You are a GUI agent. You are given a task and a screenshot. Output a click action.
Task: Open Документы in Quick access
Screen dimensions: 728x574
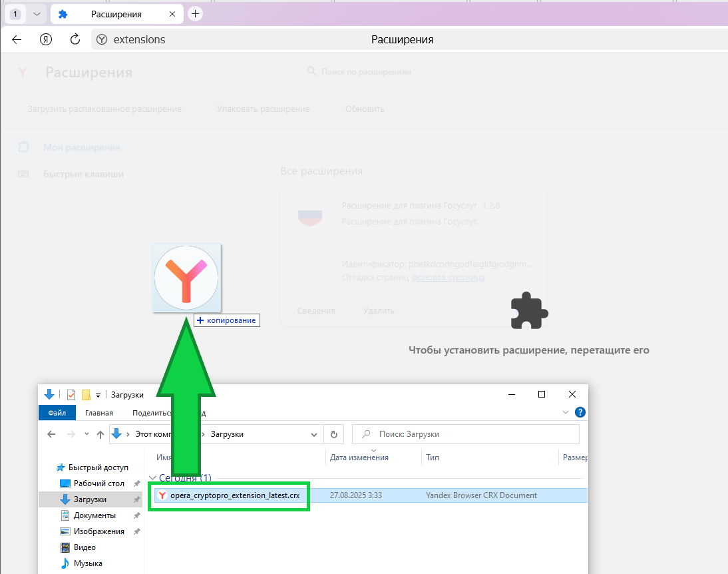pyautogui.click(x=94, y=515)
